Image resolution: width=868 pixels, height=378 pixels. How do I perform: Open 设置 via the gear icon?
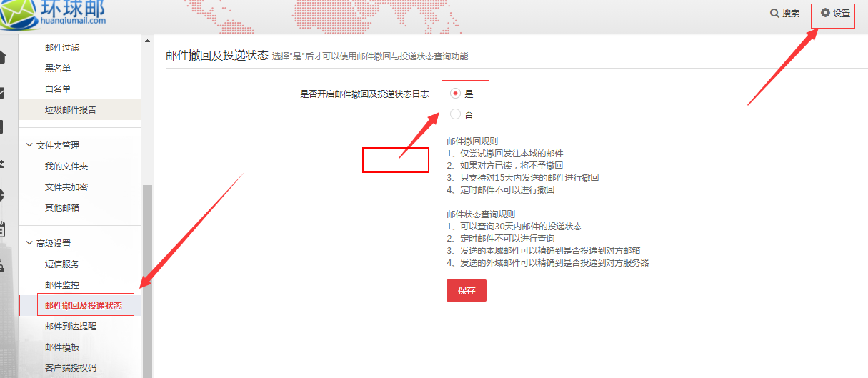pyautogui.click(x=825, y=13)
